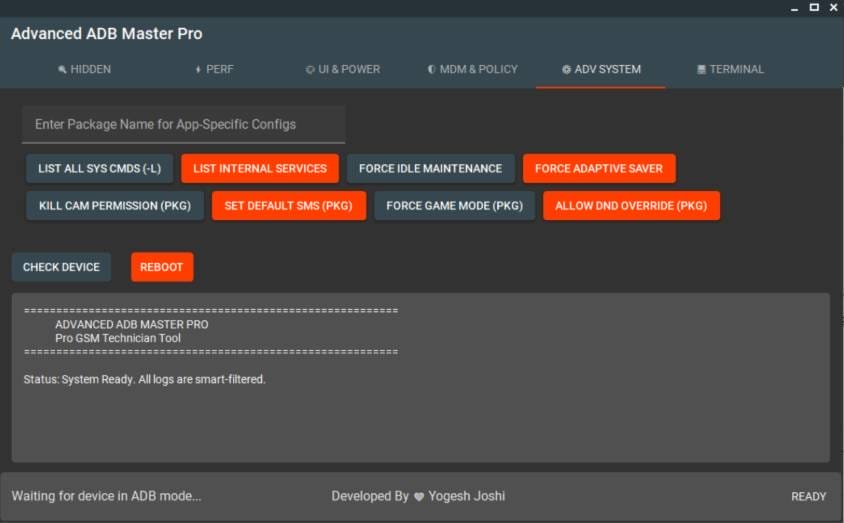Switch to the TERMINAL tab

coord(730,69)
